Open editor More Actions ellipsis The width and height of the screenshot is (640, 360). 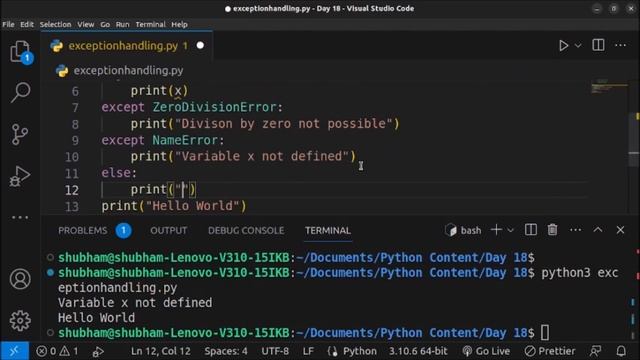[x=620, y=45]
